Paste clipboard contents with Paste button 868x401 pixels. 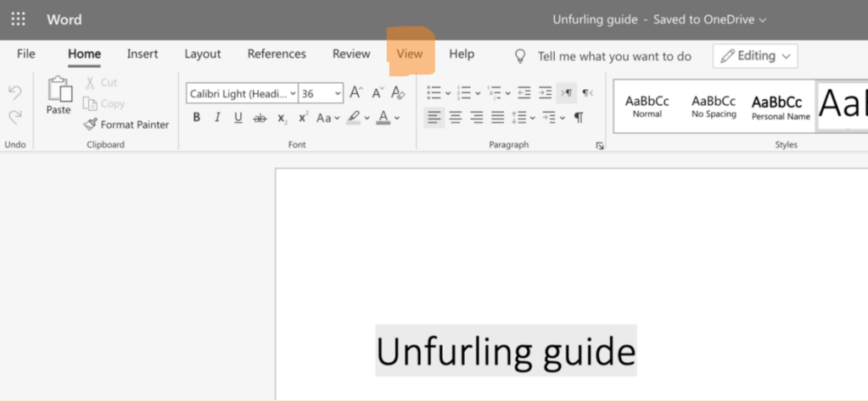pos(59,95)
